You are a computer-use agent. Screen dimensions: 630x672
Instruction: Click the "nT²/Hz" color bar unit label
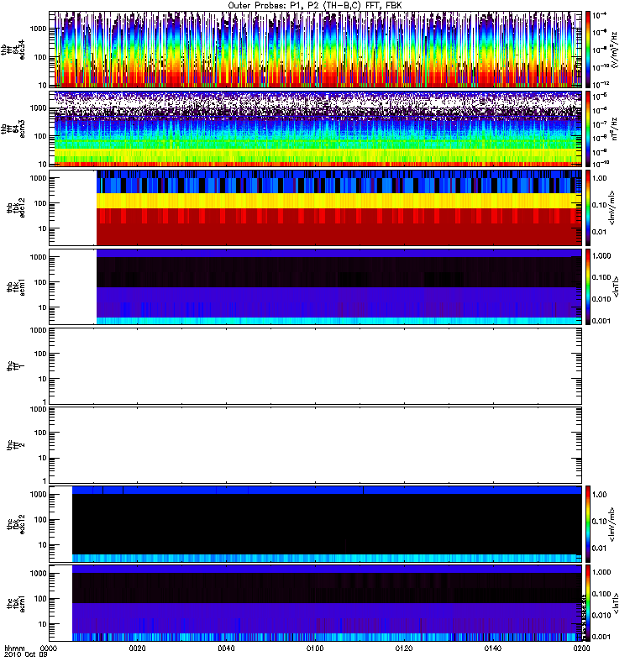tap(614, 129)
